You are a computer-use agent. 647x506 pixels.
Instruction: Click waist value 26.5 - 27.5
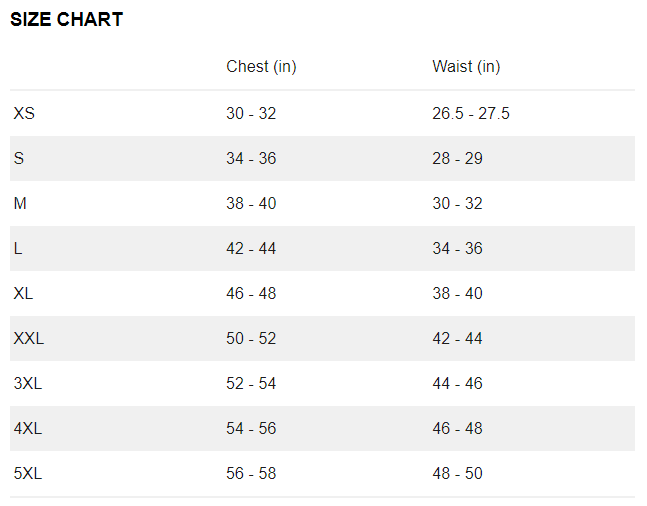click(471, 113)
